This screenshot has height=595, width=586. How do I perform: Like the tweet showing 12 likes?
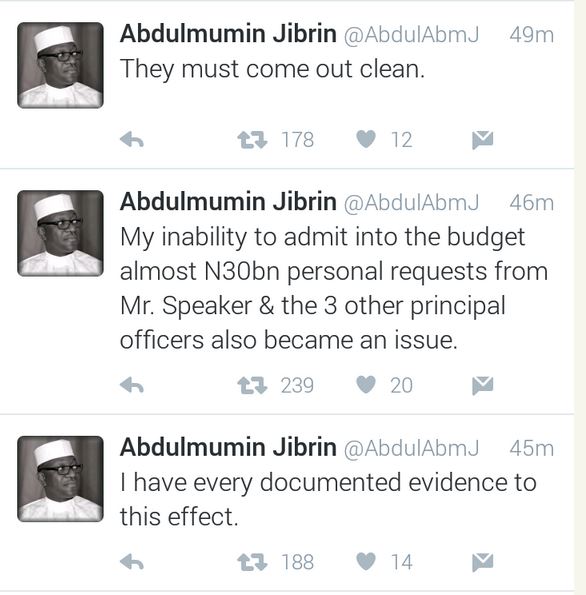366,139
